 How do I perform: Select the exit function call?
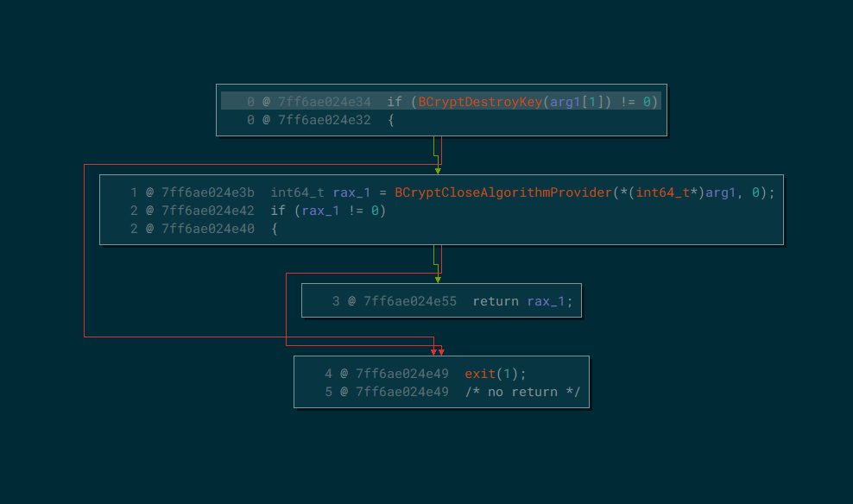[x=480, y=374]
